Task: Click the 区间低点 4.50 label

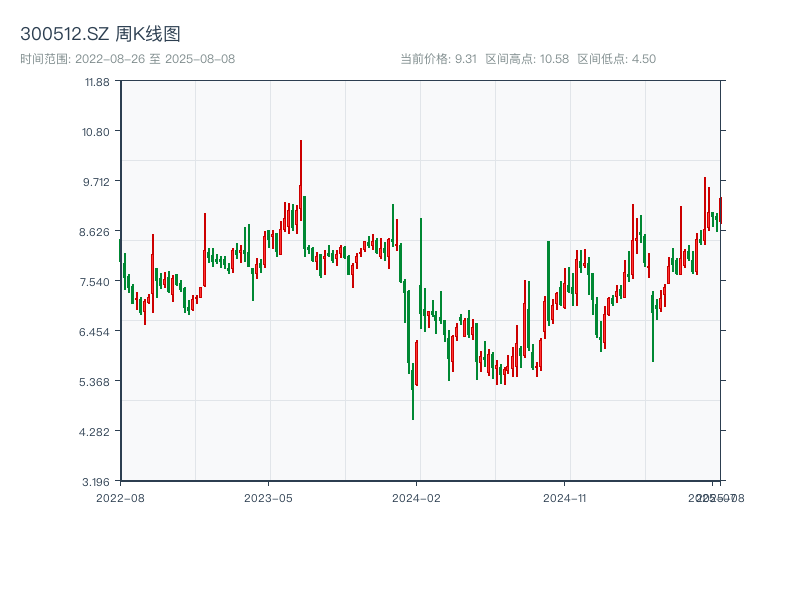Action: pyautogui.click(x=617, y=59)
